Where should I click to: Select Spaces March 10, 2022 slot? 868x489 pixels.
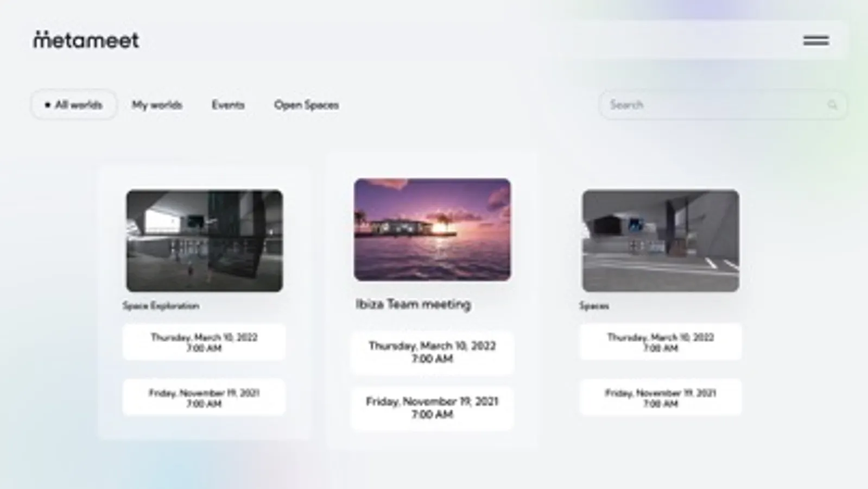pos(661,342)
